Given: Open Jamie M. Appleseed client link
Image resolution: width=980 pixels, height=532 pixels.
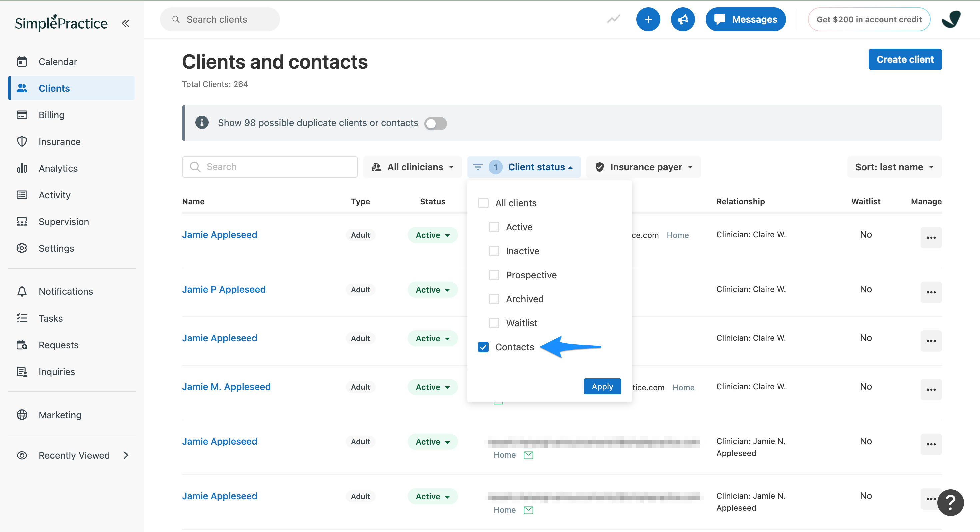Looking at the screenshot, I should click(x=226, y=387).
